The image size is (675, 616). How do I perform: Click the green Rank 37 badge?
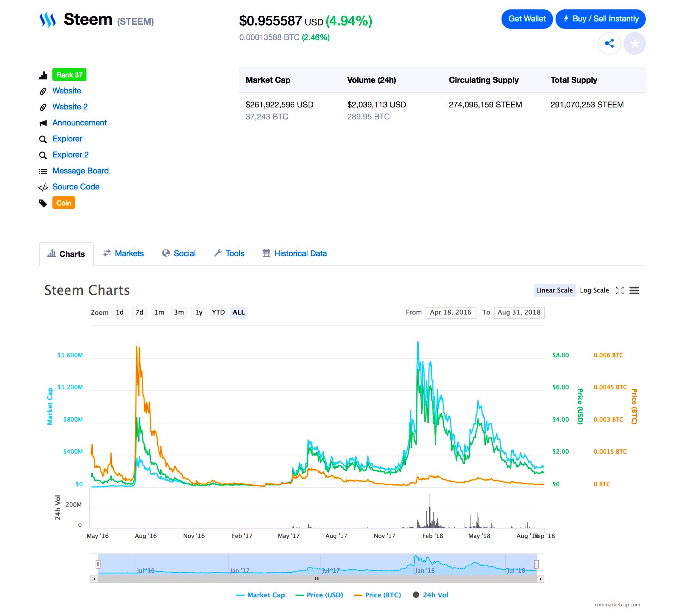click(x=69, y=75)
